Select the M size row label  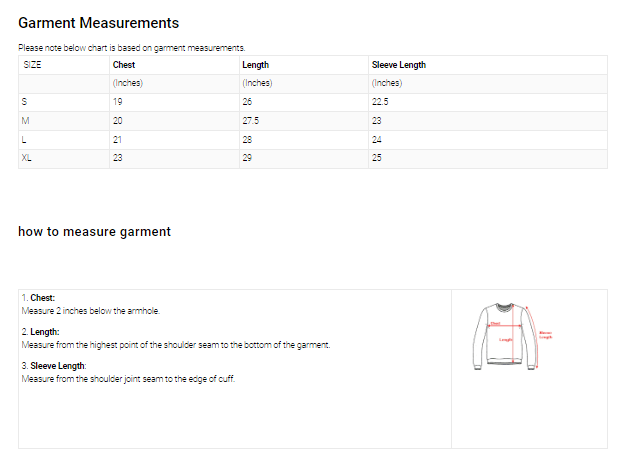26,121
